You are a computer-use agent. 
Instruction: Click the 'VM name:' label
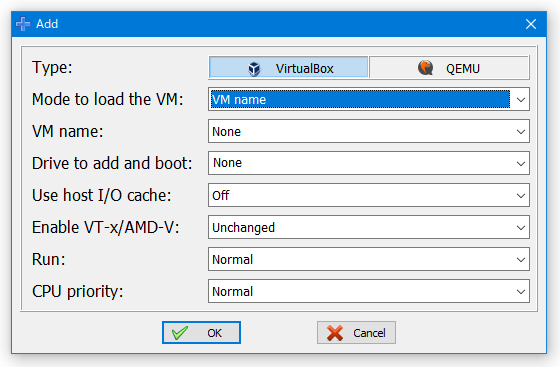click(x=68, y=131)
